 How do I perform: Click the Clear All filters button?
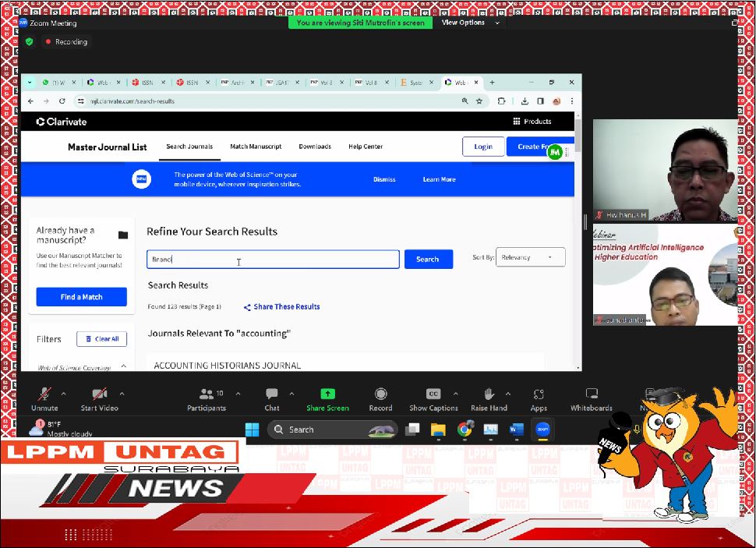[x=102, y=339]
